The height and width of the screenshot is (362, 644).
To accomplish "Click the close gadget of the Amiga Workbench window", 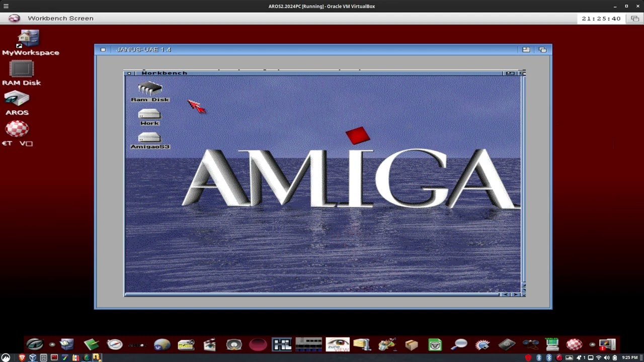I will [x=129, y=73].
